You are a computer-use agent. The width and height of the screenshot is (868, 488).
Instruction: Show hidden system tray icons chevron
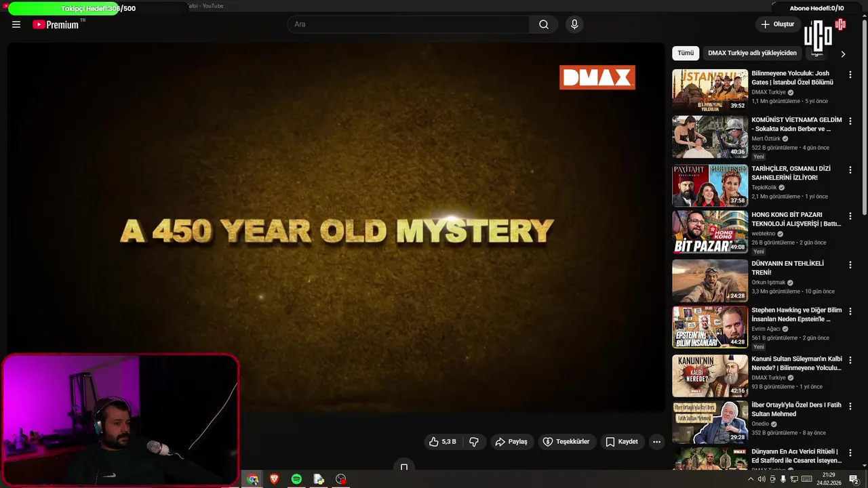(751, 479)
